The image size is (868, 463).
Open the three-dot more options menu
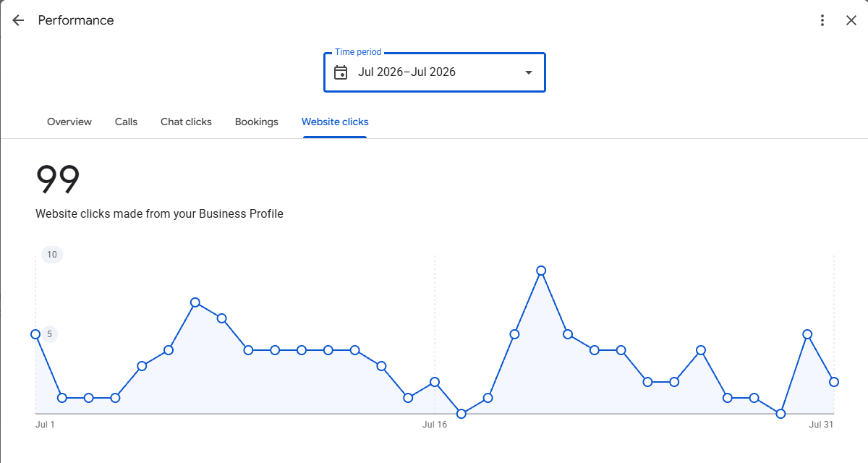(x=822, y=20)
